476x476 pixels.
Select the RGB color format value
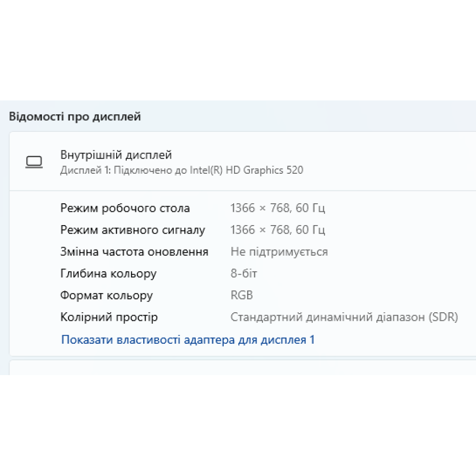242,295
